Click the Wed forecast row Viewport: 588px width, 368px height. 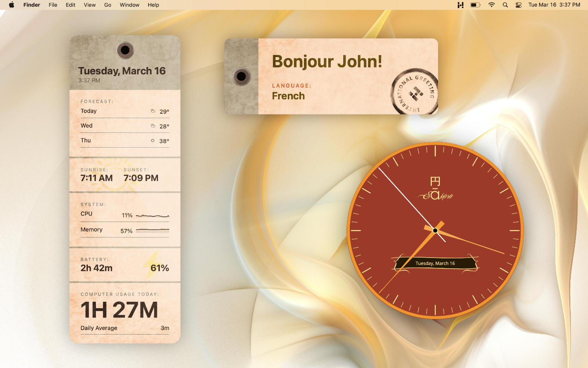click(125, 126)
